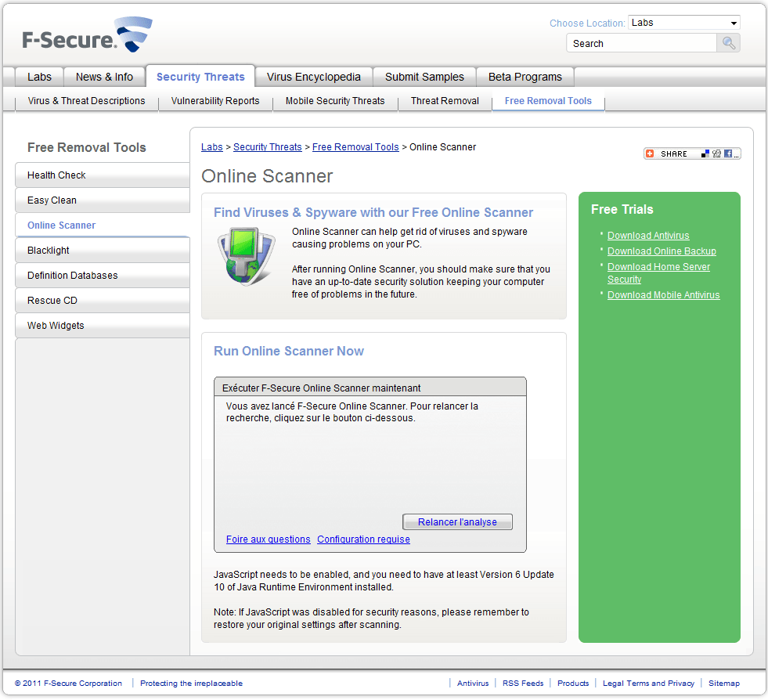Select Online Scanner in the sidebar

103,226
